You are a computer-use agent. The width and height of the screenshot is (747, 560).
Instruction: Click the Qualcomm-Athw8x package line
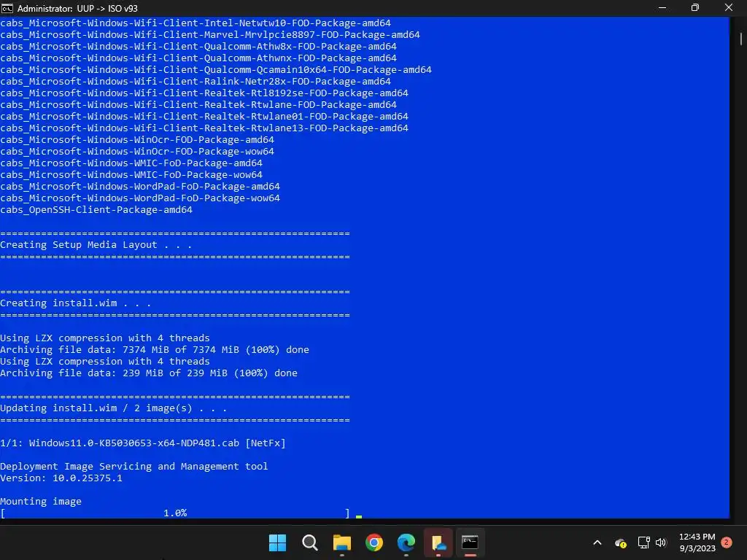[198, 47]
